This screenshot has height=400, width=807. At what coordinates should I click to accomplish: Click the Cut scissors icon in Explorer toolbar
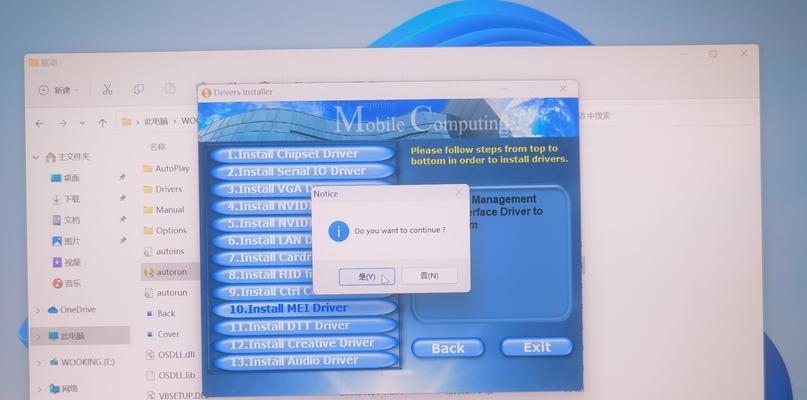[107, 90]
